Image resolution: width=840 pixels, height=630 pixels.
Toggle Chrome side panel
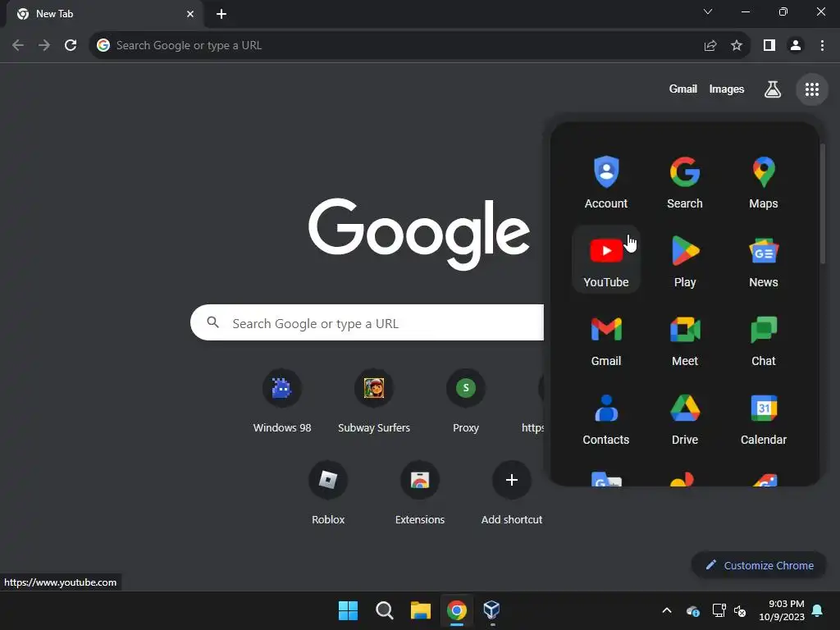(769, 46)
